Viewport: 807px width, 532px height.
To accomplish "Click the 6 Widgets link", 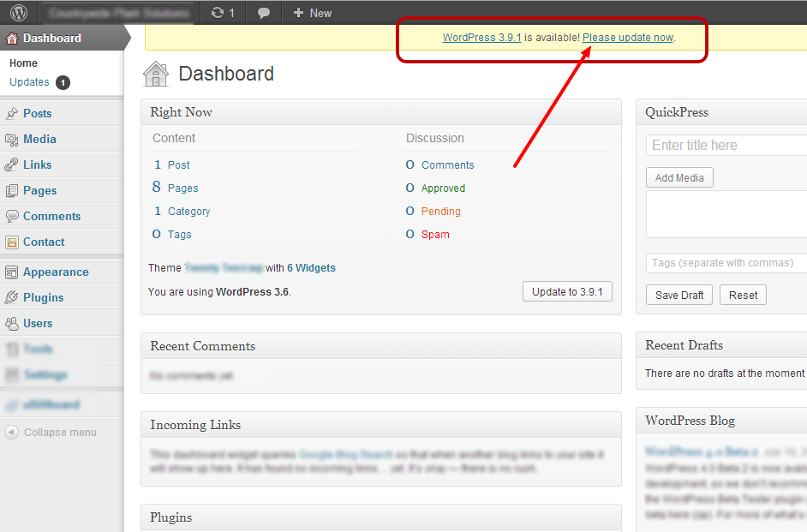I will tap(311, 267).
